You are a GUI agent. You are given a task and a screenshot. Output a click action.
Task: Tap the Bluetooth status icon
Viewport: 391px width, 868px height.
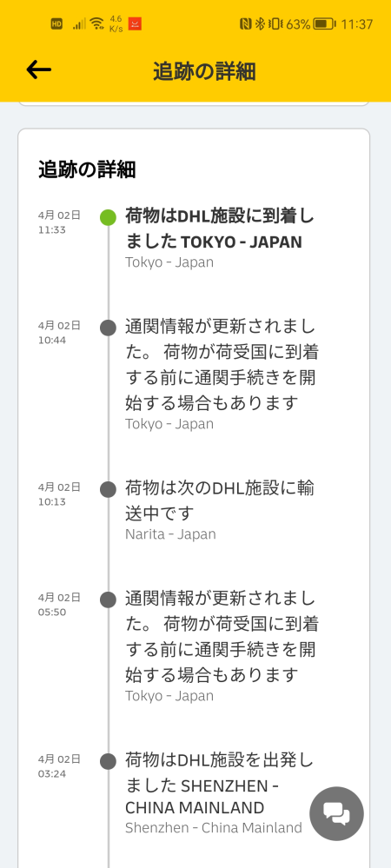click(x=259, y=23)
